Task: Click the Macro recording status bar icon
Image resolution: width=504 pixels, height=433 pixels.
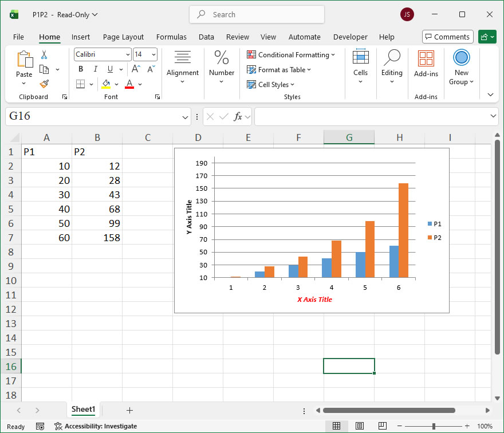Action: coord(40,426)
